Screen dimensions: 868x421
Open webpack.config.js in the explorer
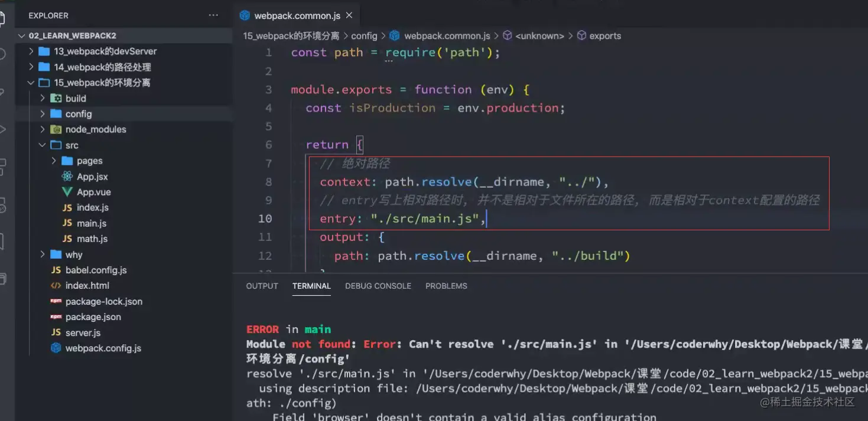pos(103,348)
